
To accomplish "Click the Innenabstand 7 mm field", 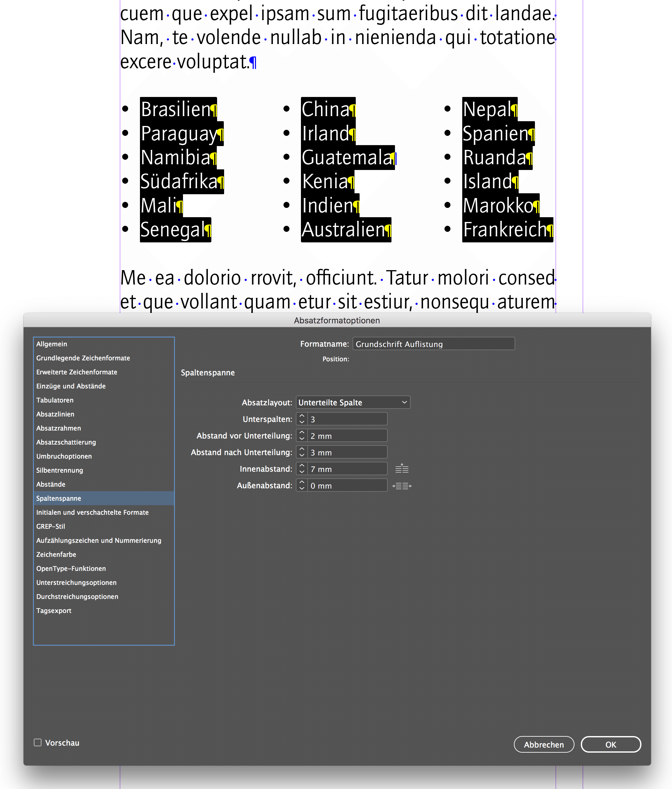I will tap(347, 469).
